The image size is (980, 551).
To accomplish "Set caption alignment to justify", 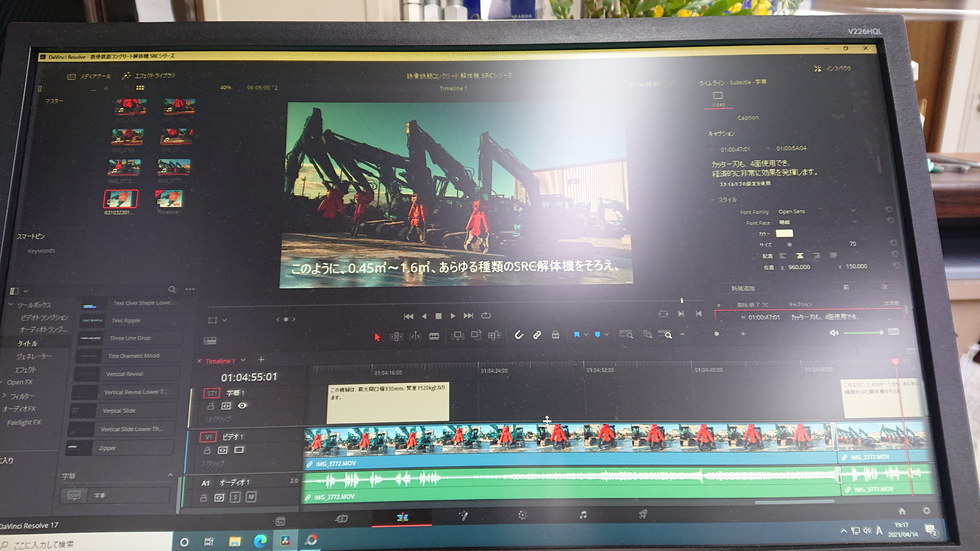I will (833, 255).
